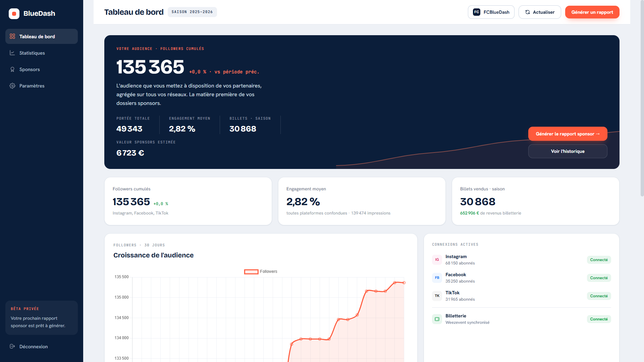Click Générer un rapport in header
Viewport: 644px width, 362px height.
pos(592,12)
